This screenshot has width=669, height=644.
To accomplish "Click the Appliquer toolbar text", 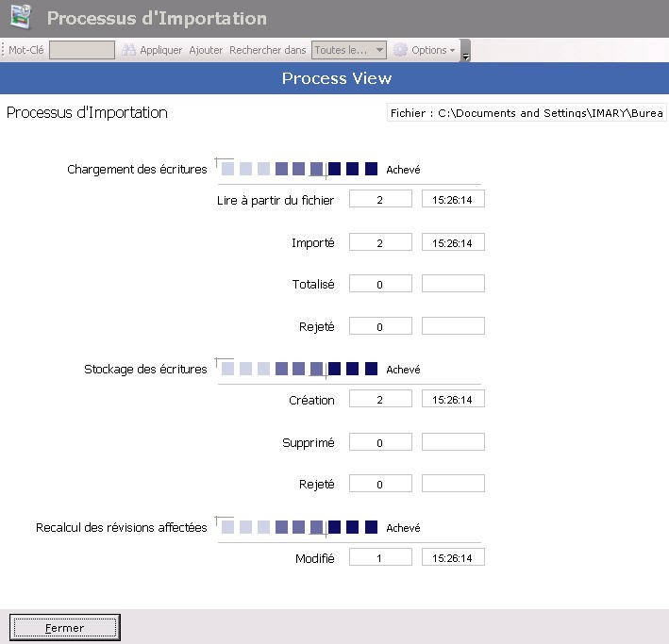I will (160, 50).
